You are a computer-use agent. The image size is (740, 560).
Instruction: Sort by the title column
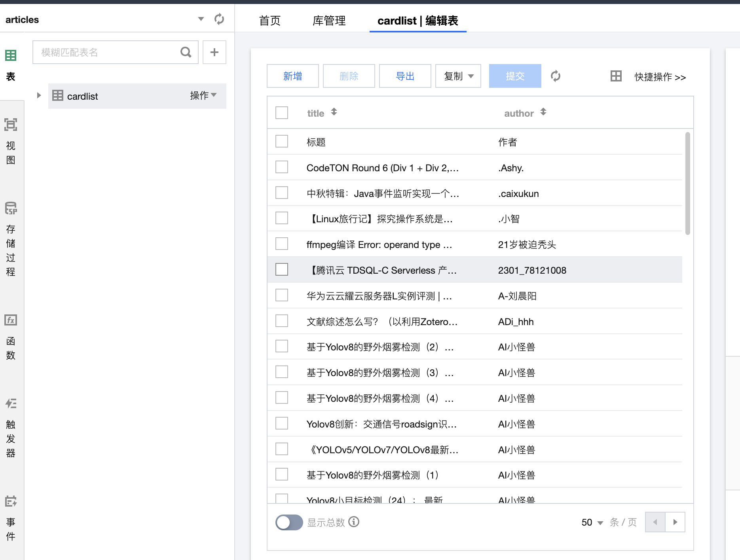334,112
